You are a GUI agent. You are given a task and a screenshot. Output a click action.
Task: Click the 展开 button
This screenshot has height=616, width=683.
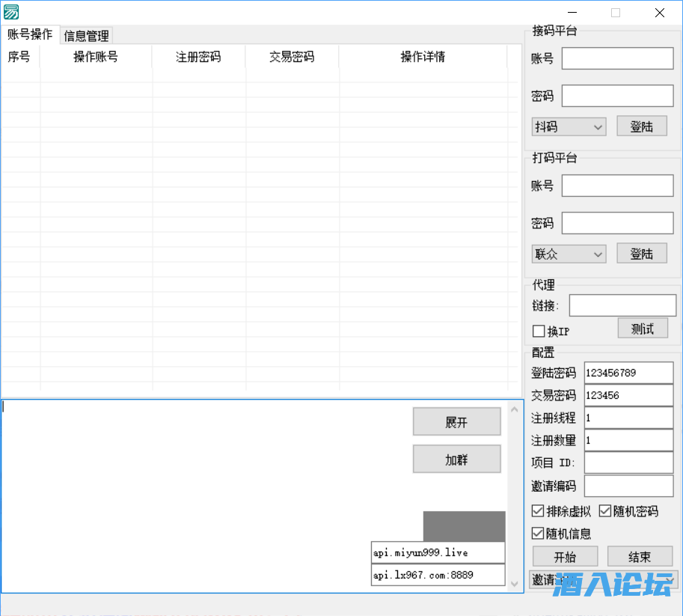click(x=456, y=422)
